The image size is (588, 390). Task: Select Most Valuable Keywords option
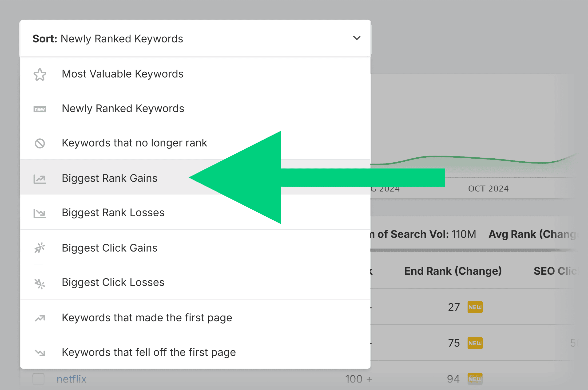click(x=195, y=74)
